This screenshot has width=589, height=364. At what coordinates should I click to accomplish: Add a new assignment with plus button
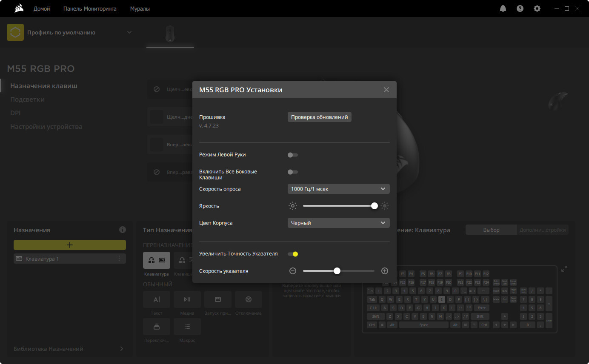[x=70, y=245]
